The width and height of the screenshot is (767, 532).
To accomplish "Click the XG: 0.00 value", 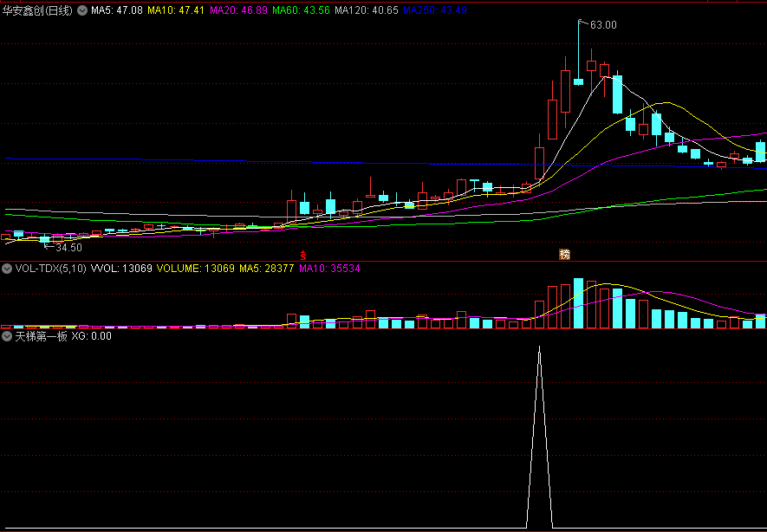I will pos(92,336).
